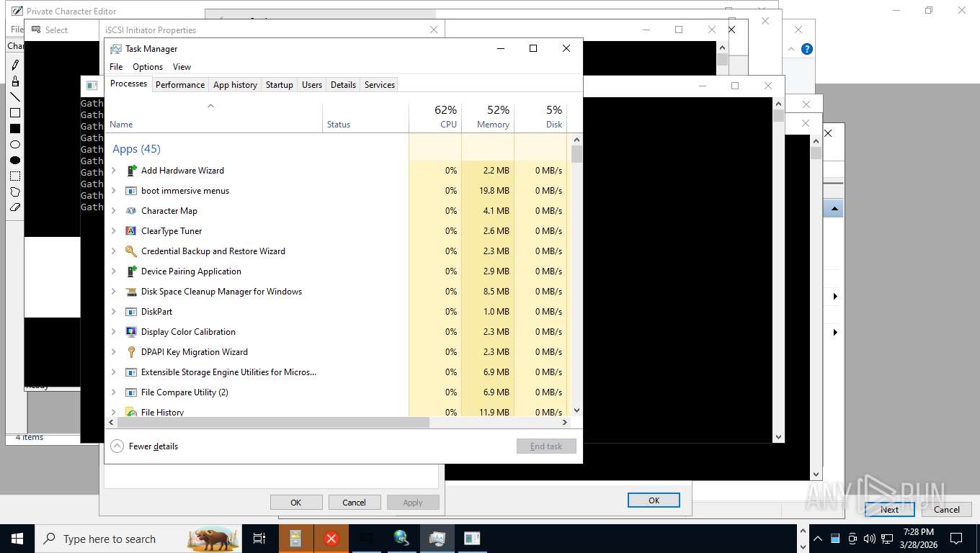Open the volume control in system tray
The width and height of the screenshot is (980, 553).
click(870, 539)
